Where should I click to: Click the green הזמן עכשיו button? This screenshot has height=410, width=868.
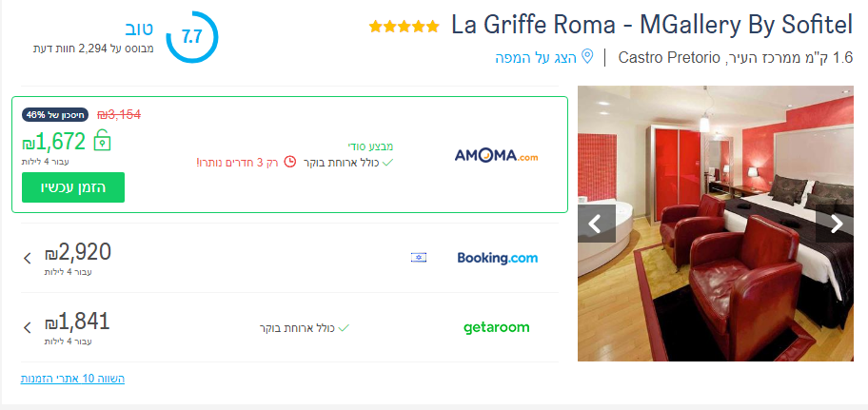(73, 187)
